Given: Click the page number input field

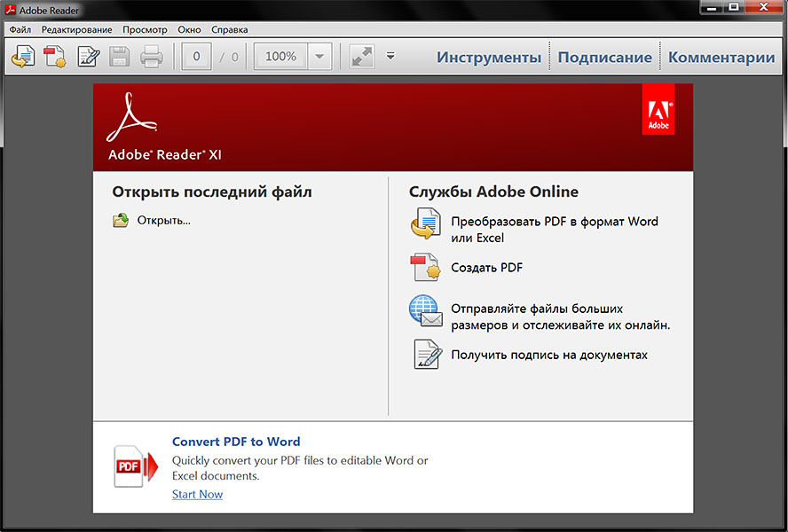Looking at the screenshot, I should 196,56.
